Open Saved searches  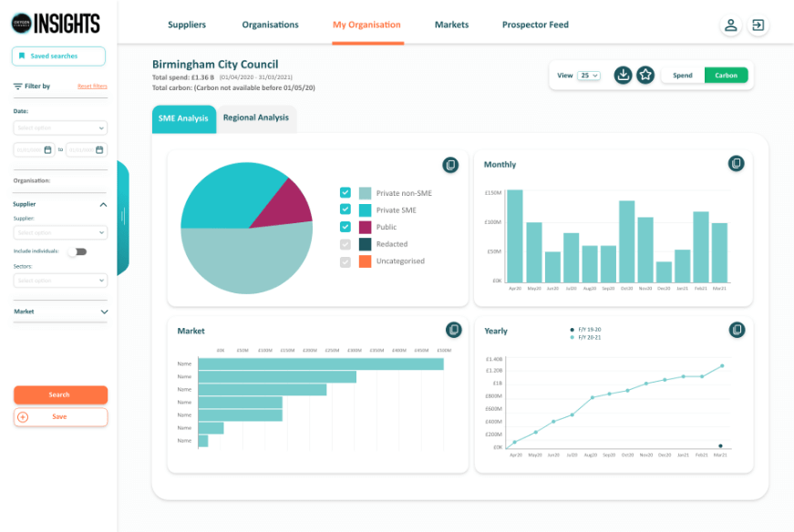58,56
